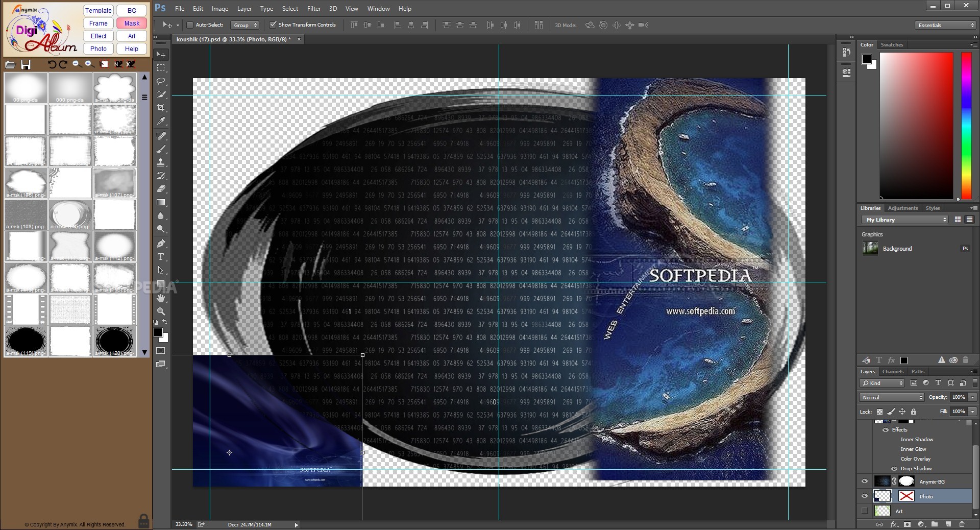Enable the Auto-Select checkbox
Image resolution: width=980 pixels, height=530 pixels.
(x=190, y=25)
